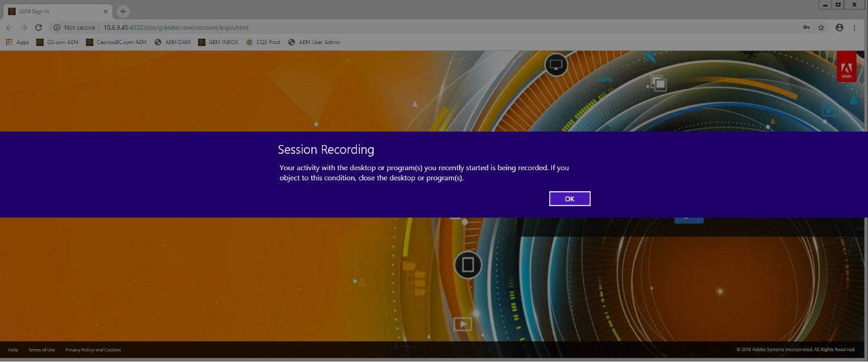868x362 pixels.
Task: Open the Apps bookmarks shortcut
Action: [18, 42]
